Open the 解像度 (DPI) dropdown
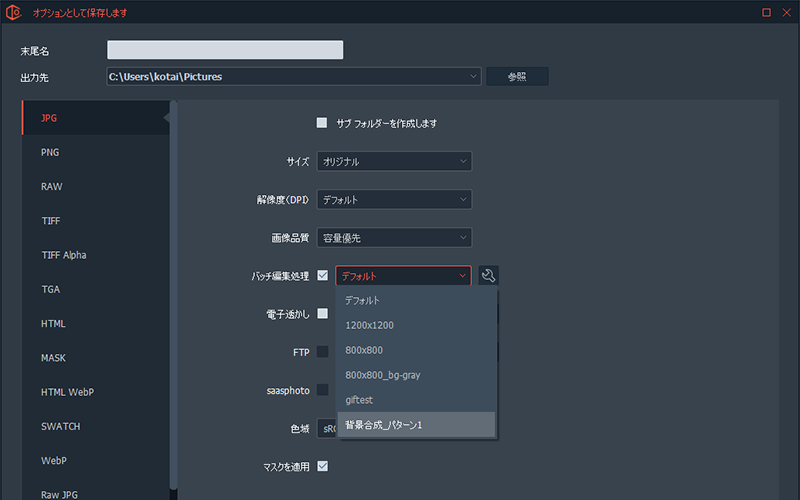Image resolution: width=800 pixels, height=500 pixels. 394,199
